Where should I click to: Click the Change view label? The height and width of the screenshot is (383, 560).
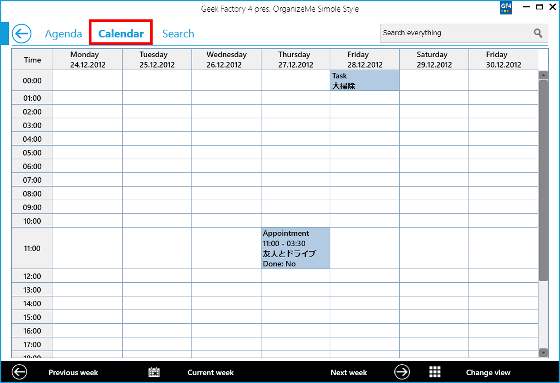coord(488,372)
